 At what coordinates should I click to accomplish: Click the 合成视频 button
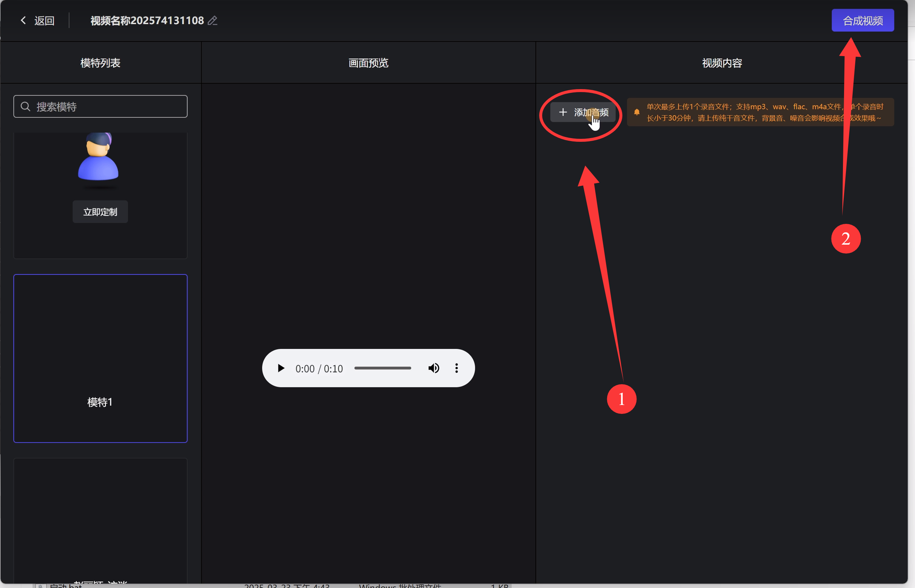click(x=862, y=21)
